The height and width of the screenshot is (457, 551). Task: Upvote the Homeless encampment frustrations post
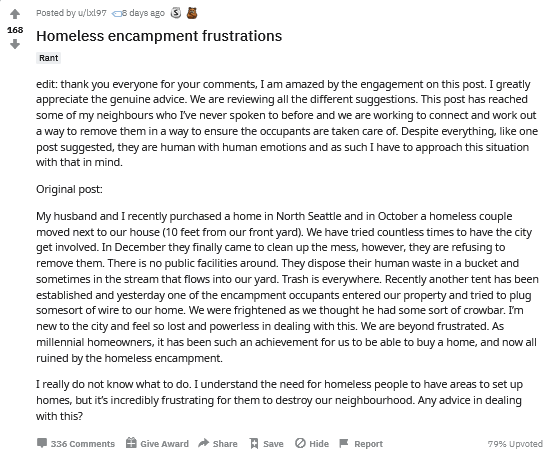tap(15, 14)
